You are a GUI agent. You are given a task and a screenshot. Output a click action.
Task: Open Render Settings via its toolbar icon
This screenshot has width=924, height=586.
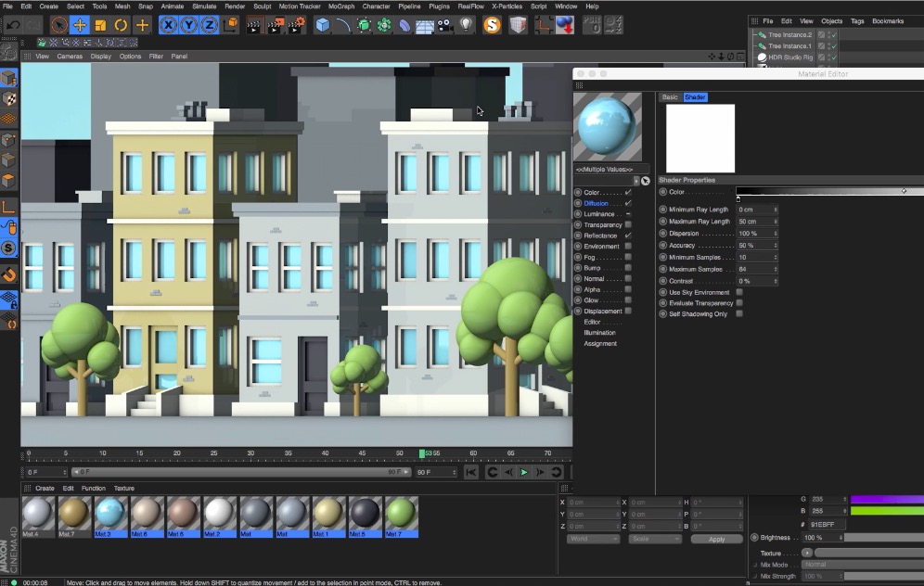click(297, 24)
